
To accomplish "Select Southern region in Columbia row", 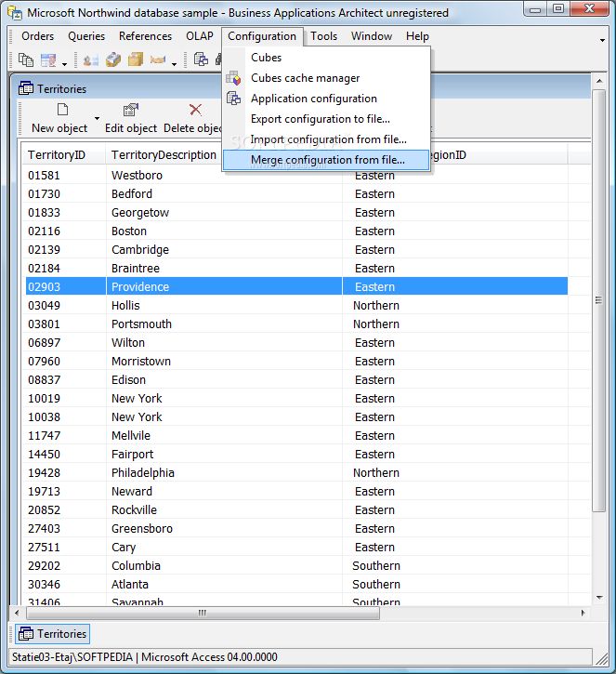I will click(x=455, y=565).
